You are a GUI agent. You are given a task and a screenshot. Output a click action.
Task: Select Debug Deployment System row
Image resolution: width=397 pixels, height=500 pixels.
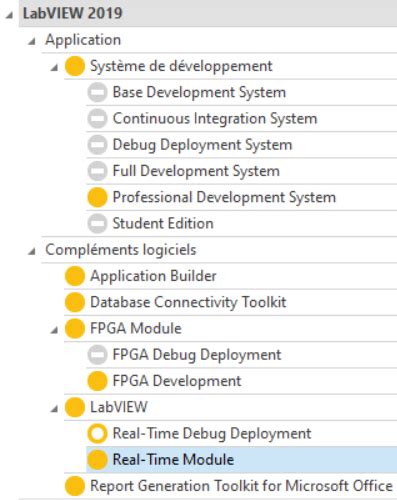point(242,145)
